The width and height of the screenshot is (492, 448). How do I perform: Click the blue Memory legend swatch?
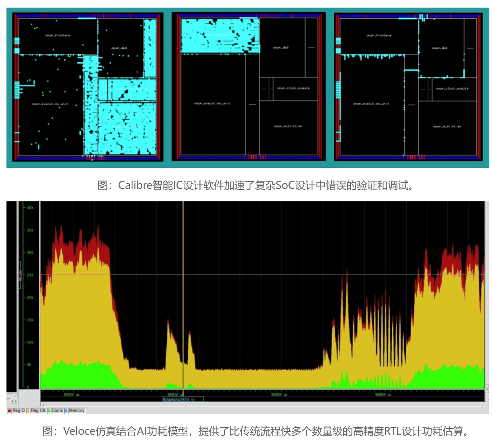66,411
